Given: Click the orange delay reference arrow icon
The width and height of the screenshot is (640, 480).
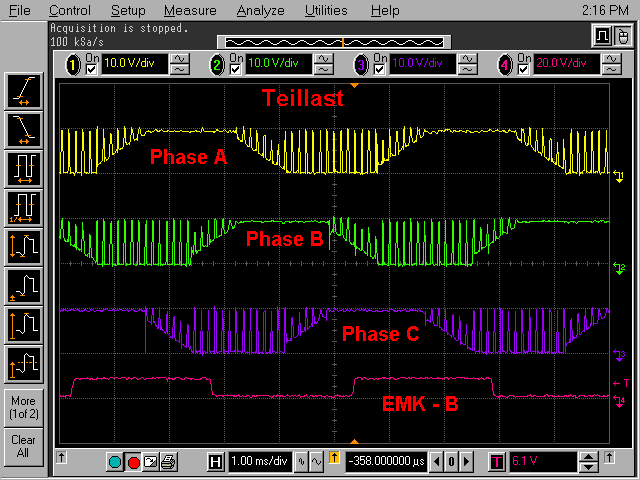Looking at the screenshot, I should coord(334,458).
